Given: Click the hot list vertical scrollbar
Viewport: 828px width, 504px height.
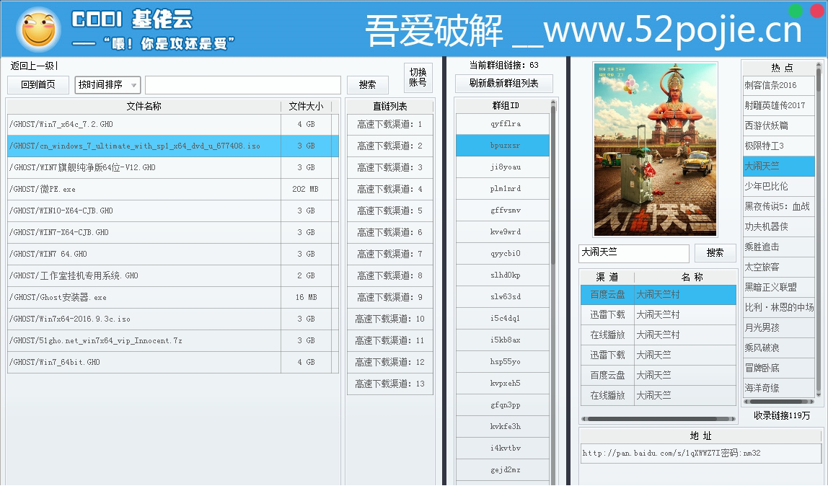Looking at the screenshot, I should 819,229.
